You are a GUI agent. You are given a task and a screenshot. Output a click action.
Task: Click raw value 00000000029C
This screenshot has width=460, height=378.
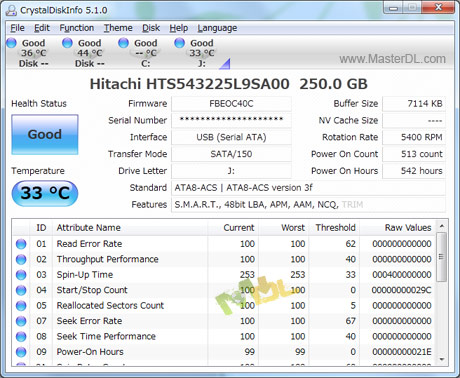[402, 290]
